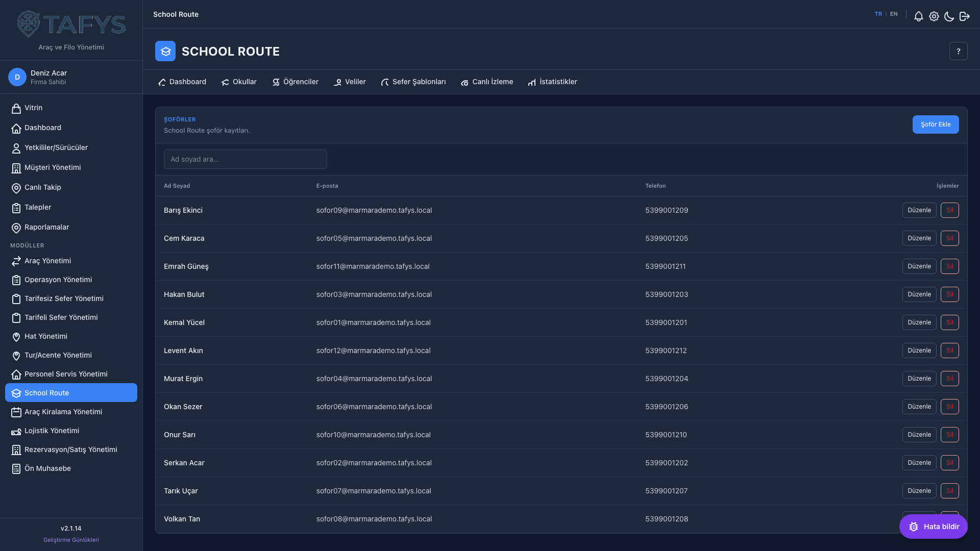The height and width of the screenshot is (551, 980).
Task: Click the Hata bildir bug button
Action: [933, 527]
